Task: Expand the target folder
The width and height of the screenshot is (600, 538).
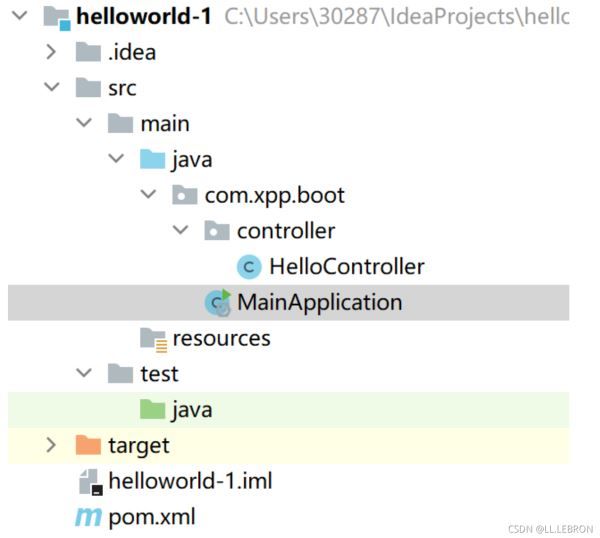Action: coord(51,445)
